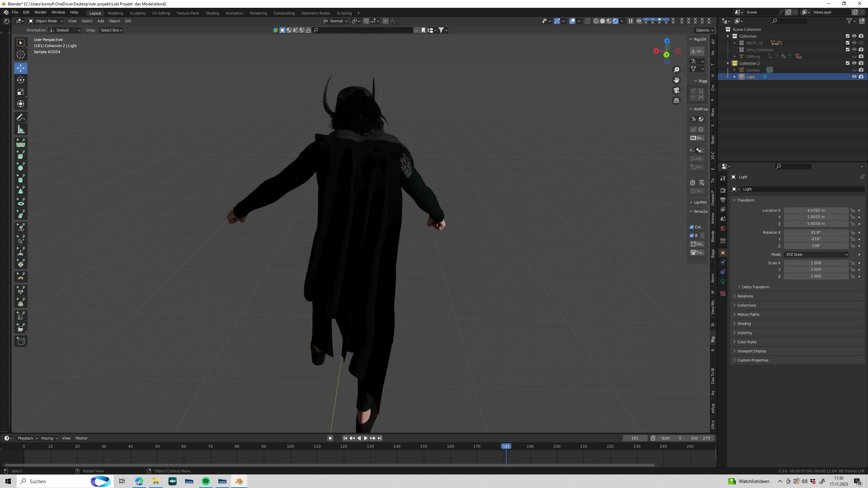Toggle camera view icon in viewport

point(676,90)
